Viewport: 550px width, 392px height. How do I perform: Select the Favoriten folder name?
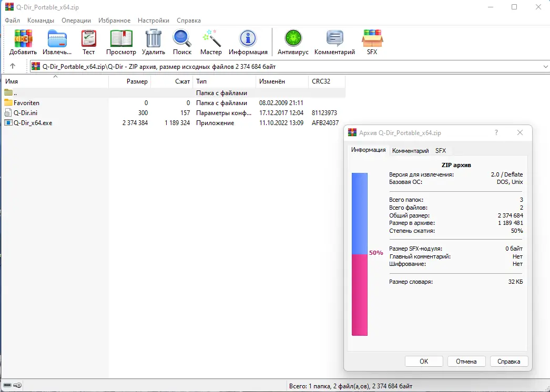tap(26, 103)
